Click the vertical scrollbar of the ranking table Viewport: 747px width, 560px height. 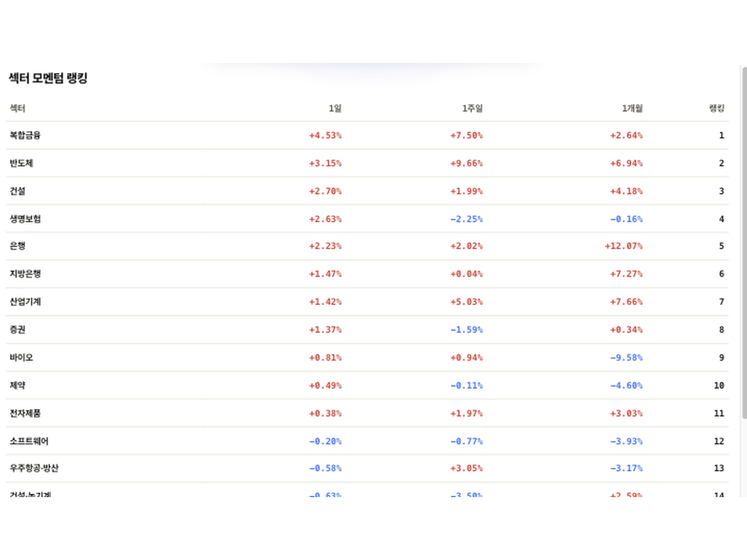(x=744, y=243)
